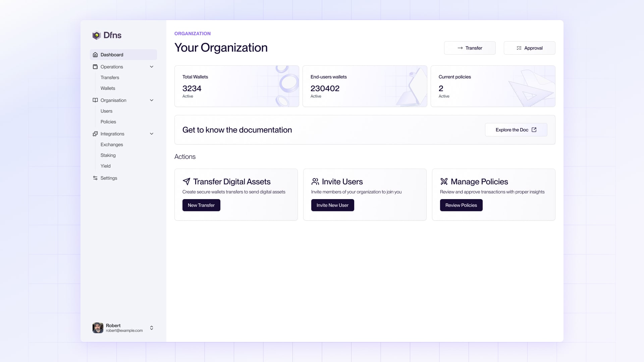Collapse the Operations section chevron
Viewport: 644px width, 362px height.
[152, 67]
